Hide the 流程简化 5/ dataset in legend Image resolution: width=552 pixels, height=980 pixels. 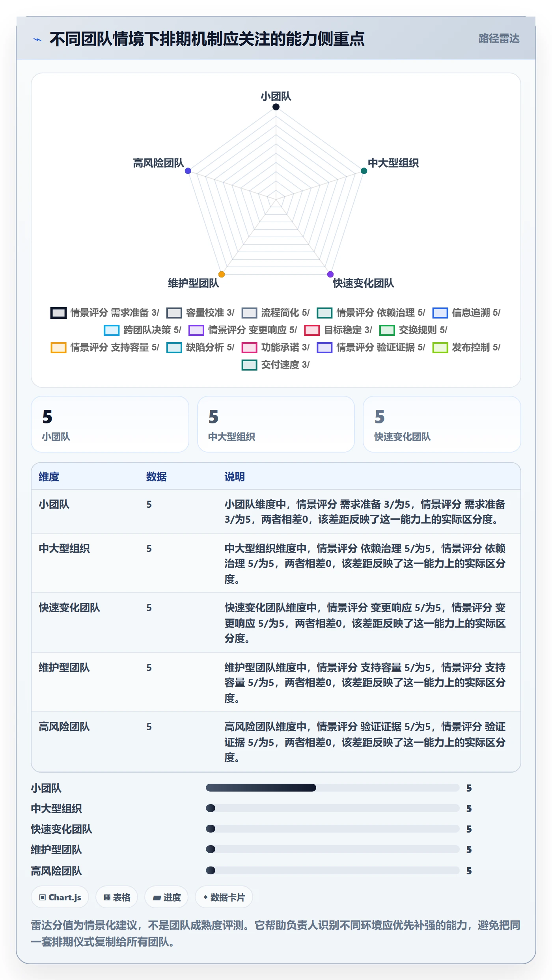(x=276, y=313)
